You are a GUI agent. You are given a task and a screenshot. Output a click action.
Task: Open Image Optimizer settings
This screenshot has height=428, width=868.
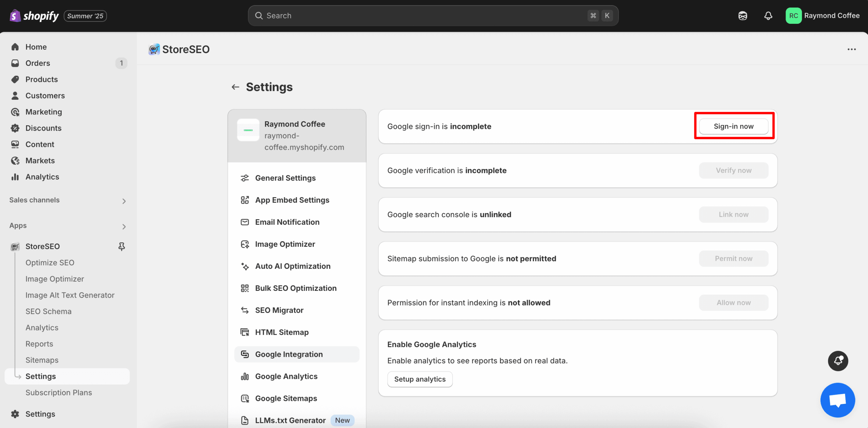pyautogui.click(x=297, y=244)
